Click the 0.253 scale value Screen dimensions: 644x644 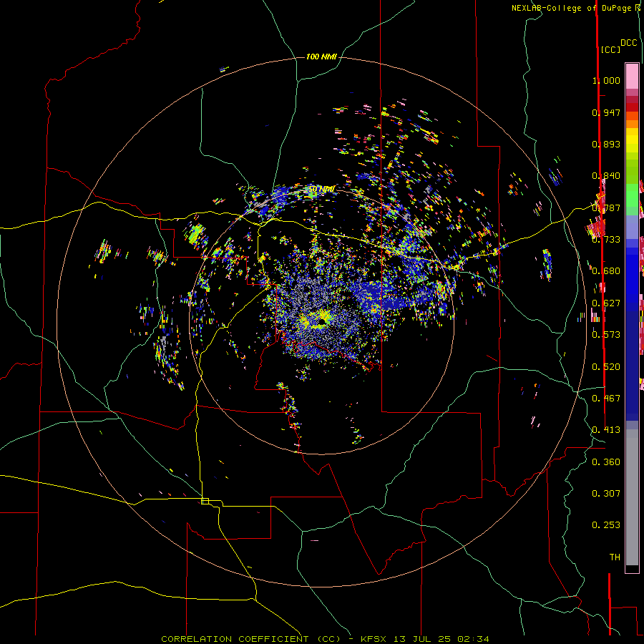606,525
